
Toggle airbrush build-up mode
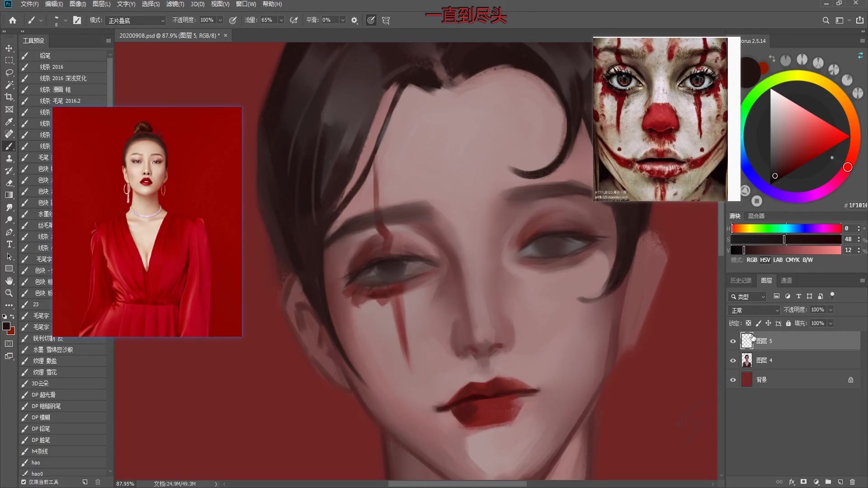[x=294, y=20]
